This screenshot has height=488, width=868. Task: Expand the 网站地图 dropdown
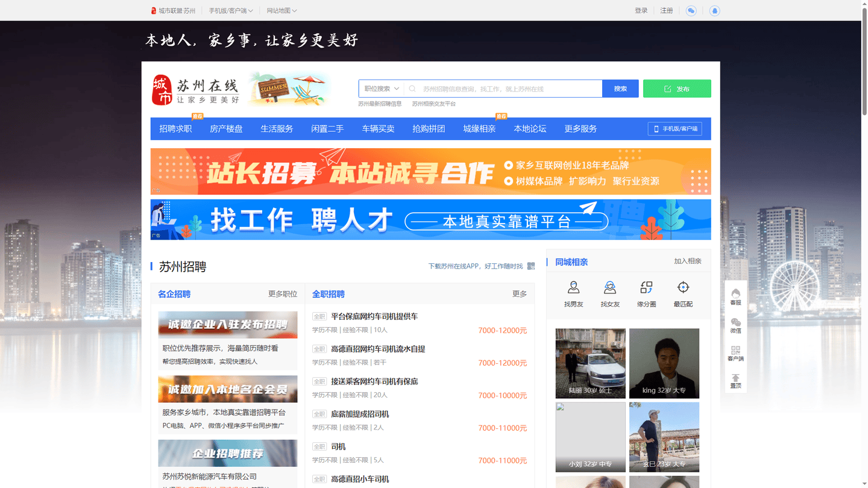tap(281, 11)
